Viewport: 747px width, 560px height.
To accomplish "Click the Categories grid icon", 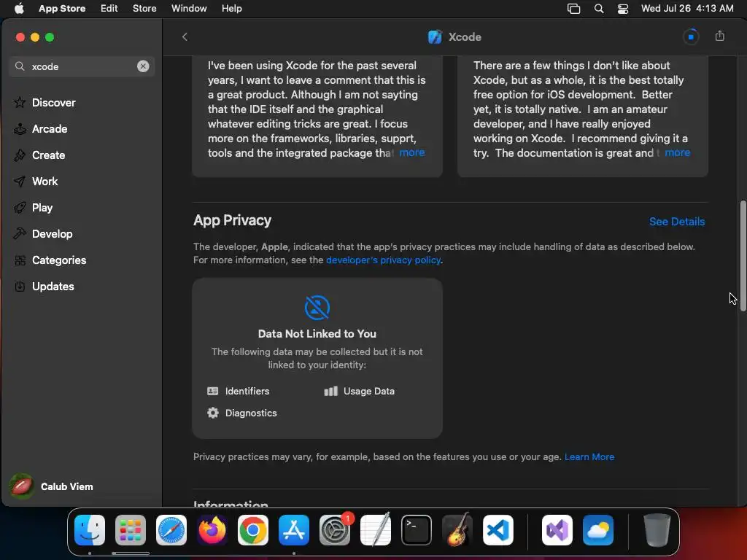I will [x=20, y=260].
